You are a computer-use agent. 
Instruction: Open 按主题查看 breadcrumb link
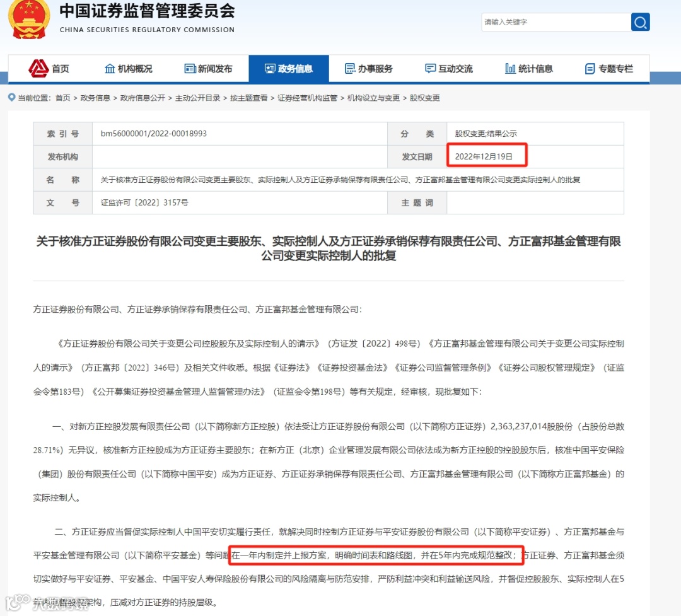click(x=249, y=98)
